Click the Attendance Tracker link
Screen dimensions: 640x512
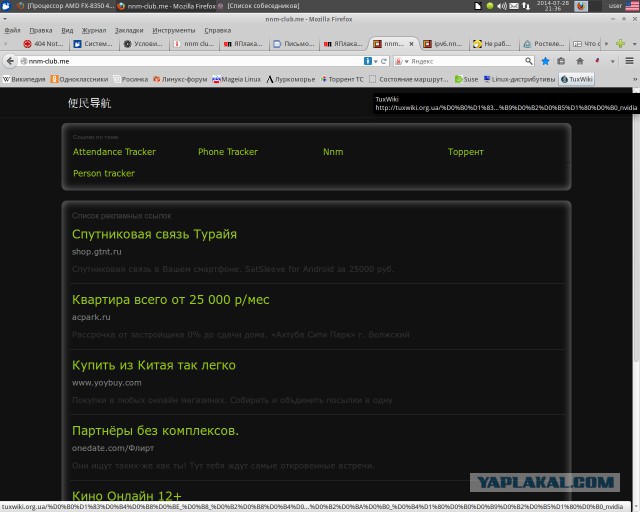pos(114,152)
